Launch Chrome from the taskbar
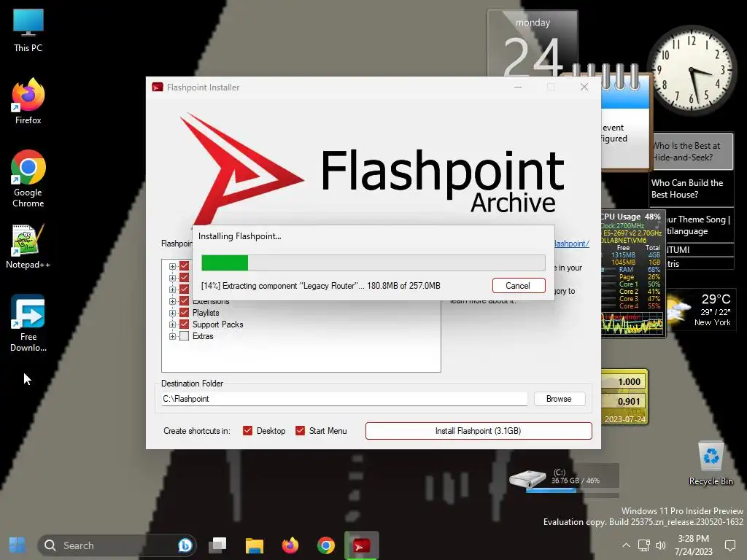 (326, 545)
